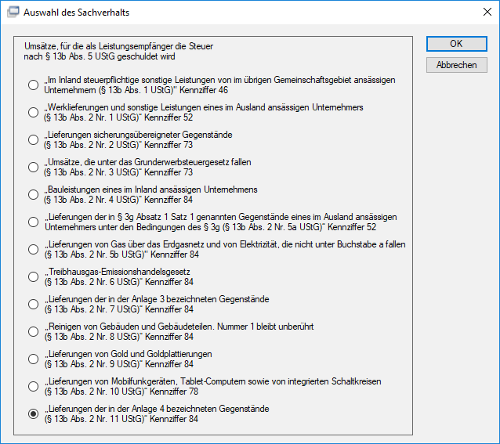
Task: Select Gas über das Erdgasnetz radio option
Action: 33,249
